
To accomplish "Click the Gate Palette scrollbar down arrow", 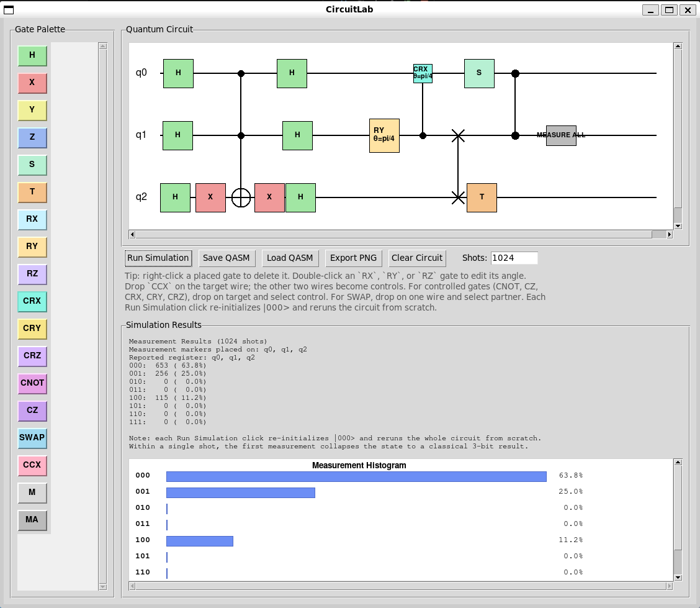I will (x=102, y=587).
